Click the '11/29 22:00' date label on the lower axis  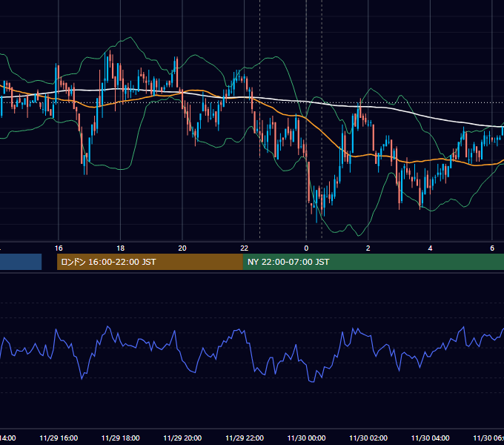(x=245, y=438)
